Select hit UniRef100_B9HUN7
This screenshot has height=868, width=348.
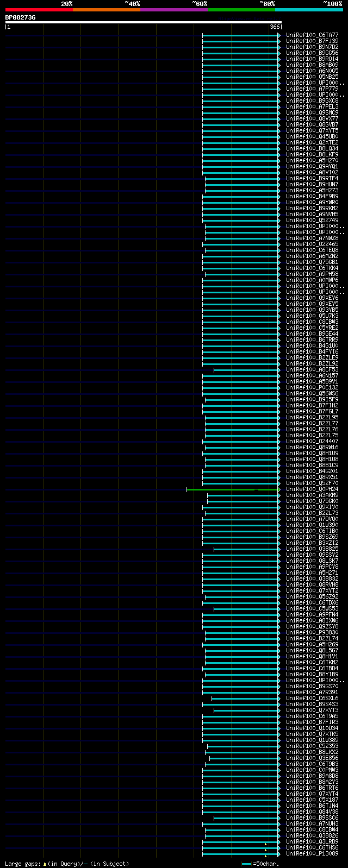click(x=312, y=185)
